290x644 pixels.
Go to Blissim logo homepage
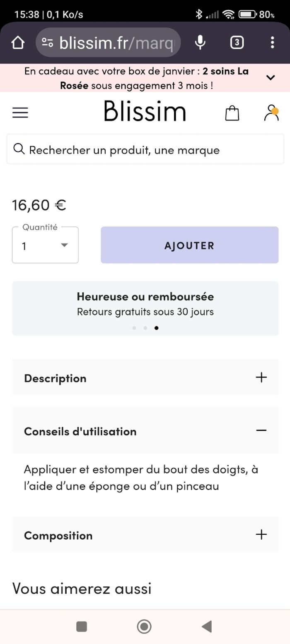(145, 111)
